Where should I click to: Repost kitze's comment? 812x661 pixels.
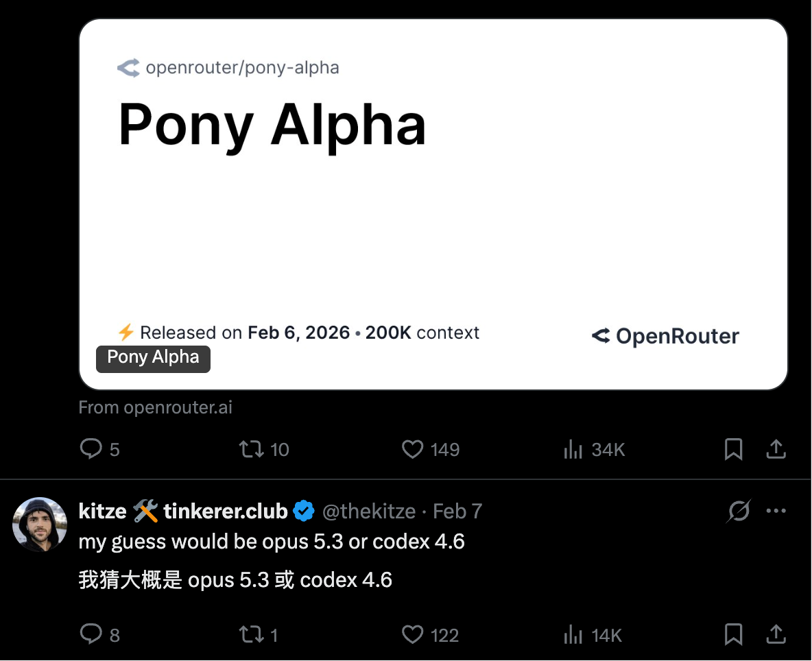251,634
